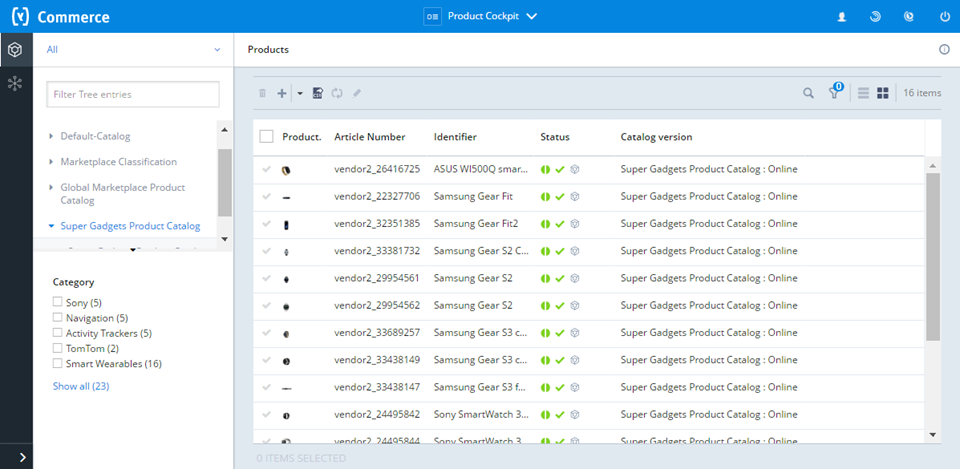Click thumbnail of ASUS WI500Q product
The image size is (960, 469).
click(286, 170)
